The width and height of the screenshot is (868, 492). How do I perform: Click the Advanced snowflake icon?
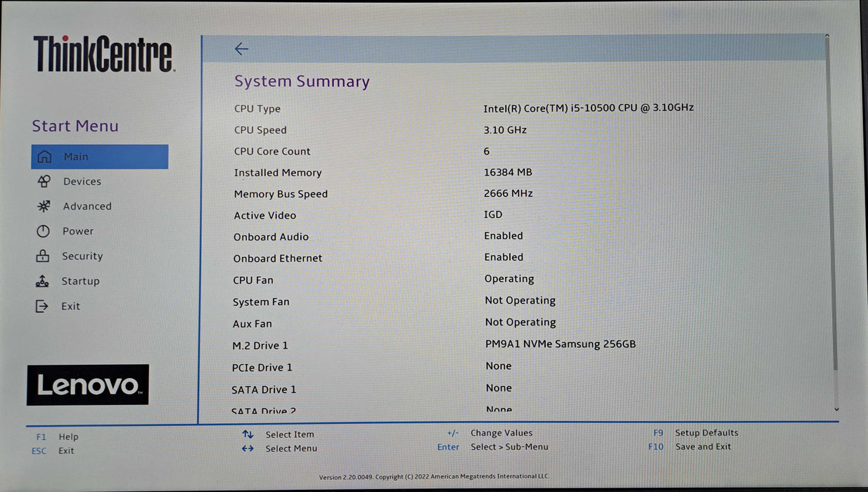click(x=44, y=207)
